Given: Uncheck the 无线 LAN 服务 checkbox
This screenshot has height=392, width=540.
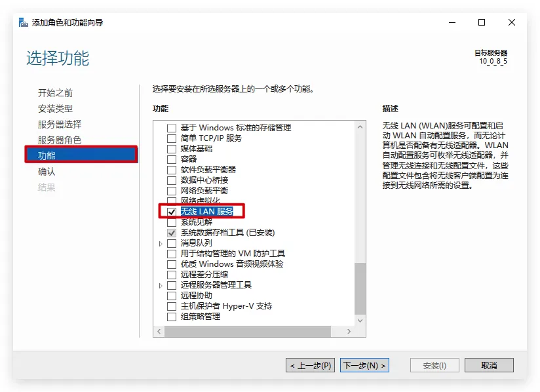Looking at the screenshot, I should pos(172,212).
